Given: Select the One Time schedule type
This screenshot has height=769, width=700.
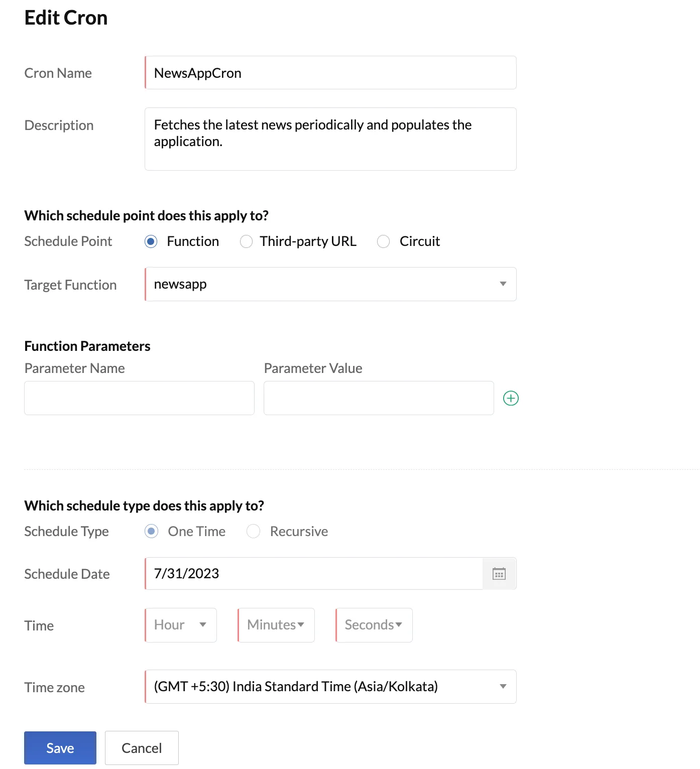Looking at the screenshot, I should pyautogui.click(x=151, y=531).
